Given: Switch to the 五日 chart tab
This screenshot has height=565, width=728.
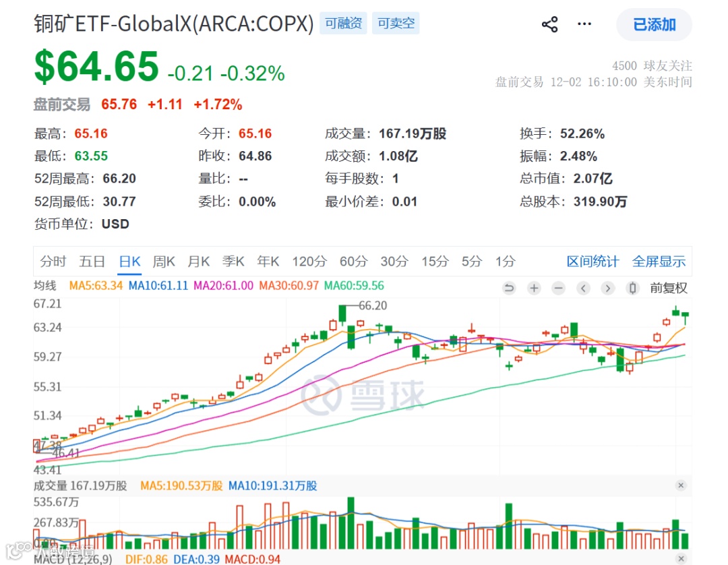Looking at the screenshot, I should (x=92, y=262).
